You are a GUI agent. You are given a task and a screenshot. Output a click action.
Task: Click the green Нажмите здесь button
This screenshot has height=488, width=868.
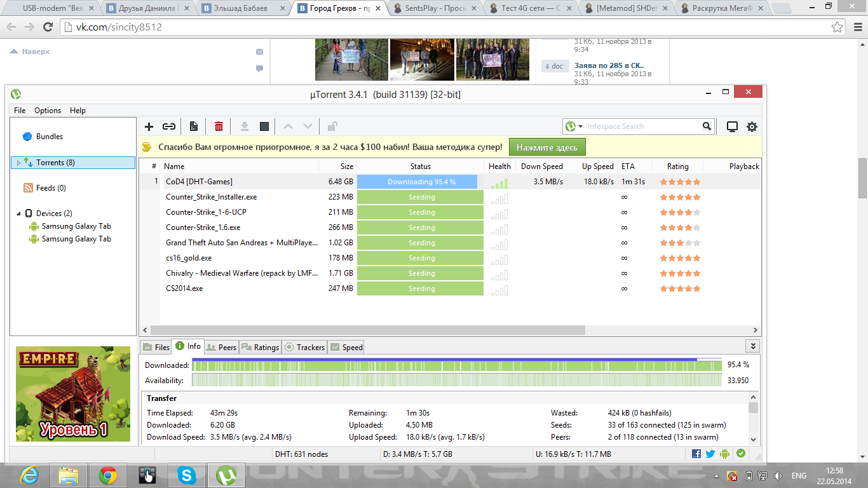tap(547, 147)
